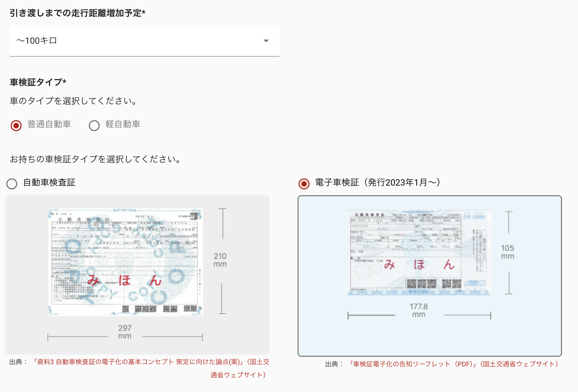Open the 〜100キロ mileage dropdown
Viewport: 578px width, 392px height.
(x=144, y=41)
